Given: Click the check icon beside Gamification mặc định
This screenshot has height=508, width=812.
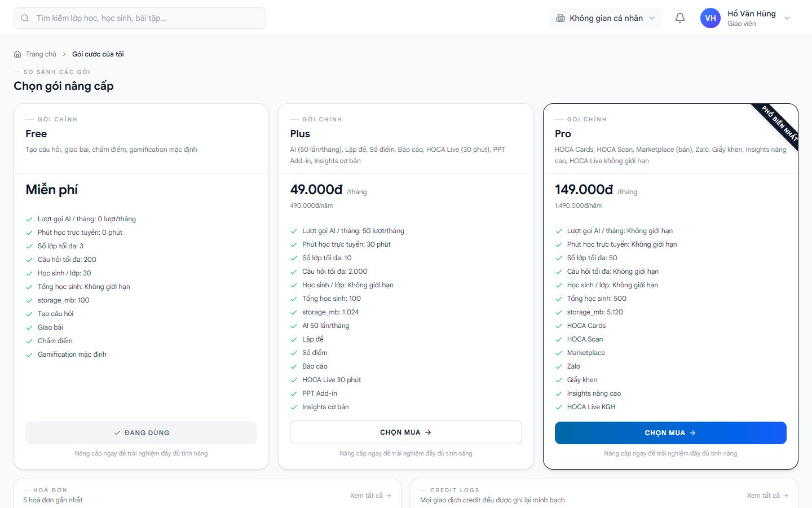Looking at the screenshot, I should 29,354.
